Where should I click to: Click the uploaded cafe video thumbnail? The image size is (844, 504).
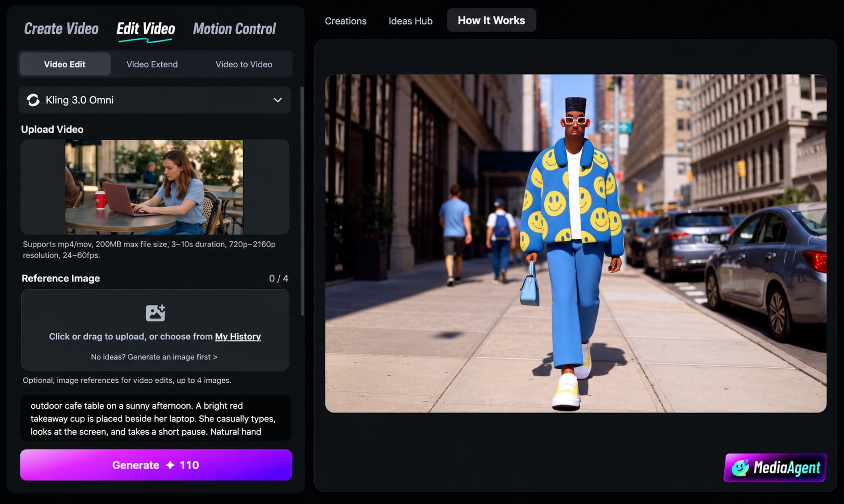pyautogui.click(x=154, y=187)
